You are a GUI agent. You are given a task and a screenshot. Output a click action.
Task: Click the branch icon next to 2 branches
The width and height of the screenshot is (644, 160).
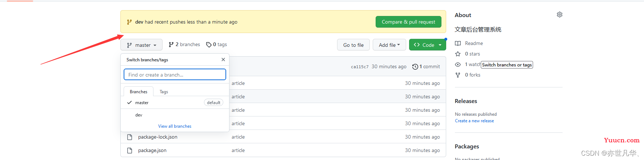tap(171, 44)
